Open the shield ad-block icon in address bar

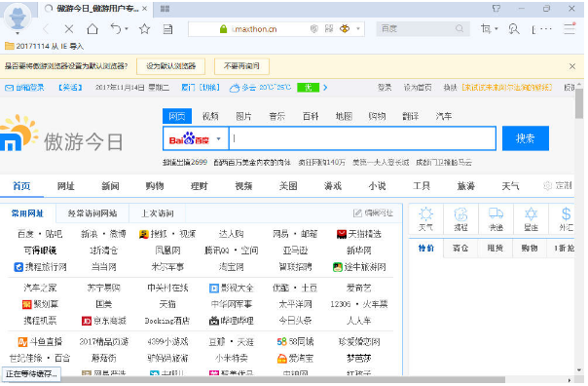[314, 29]
